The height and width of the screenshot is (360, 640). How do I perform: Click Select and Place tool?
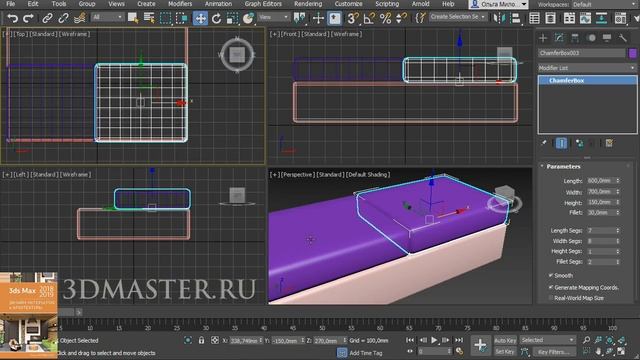point(248,18)
